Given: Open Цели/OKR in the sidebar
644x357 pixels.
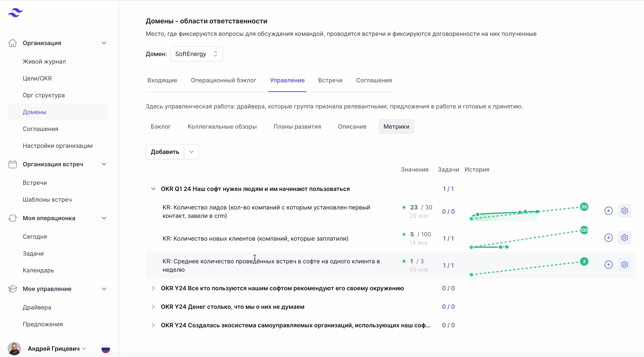Looking at the screenshot, I should (x=37, y=78).
